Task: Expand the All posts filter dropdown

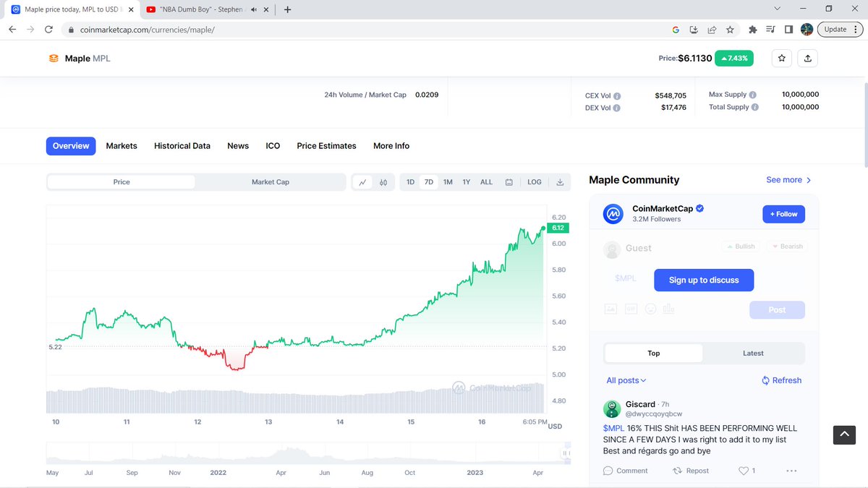Action: 626,380
